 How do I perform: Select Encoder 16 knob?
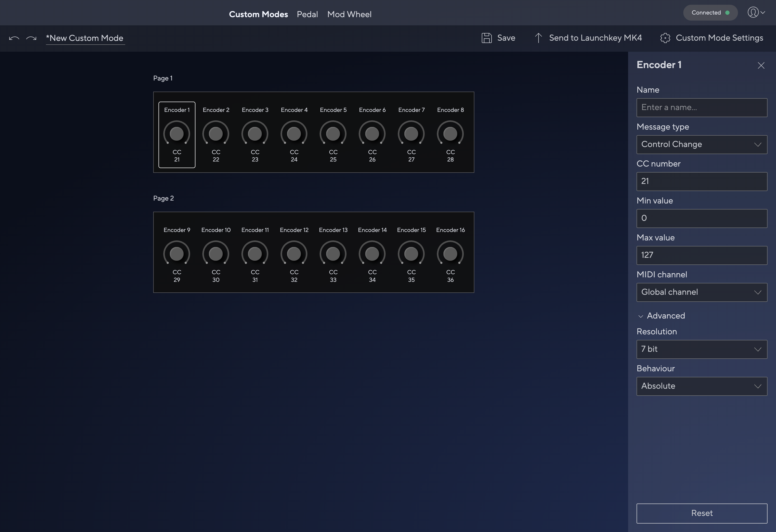pos(450,254)
